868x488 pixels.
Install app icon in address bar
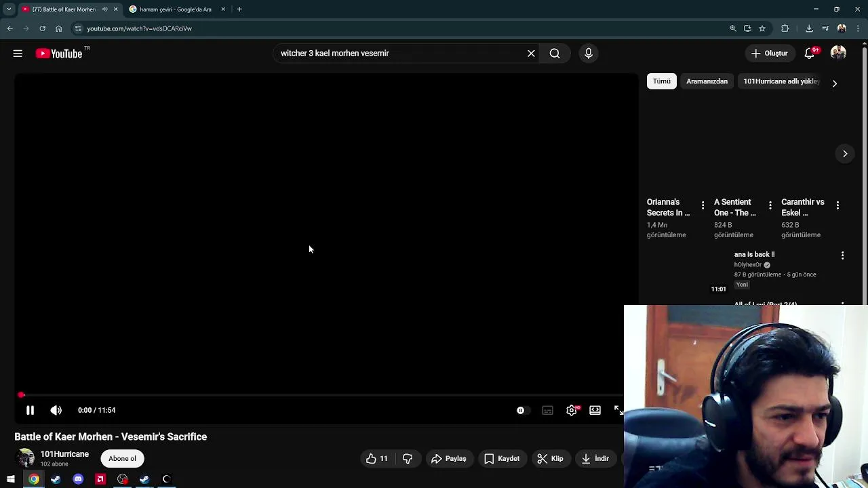click(x=747, y=28)
